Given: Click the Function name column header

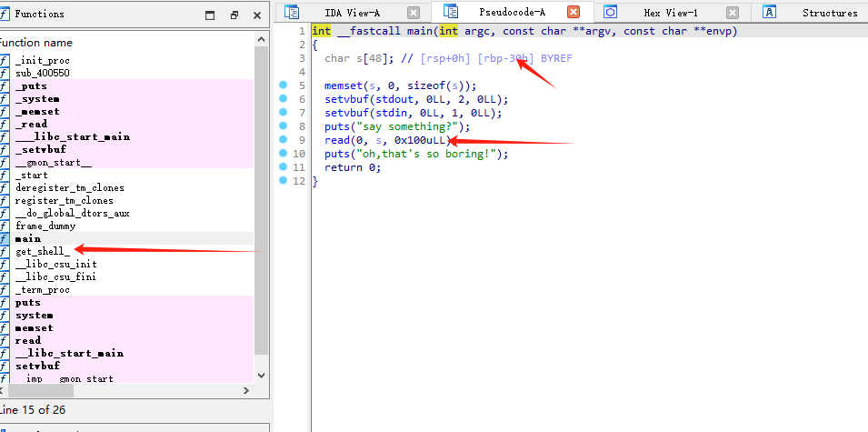Looking at the screenshot, I should 36,43.
